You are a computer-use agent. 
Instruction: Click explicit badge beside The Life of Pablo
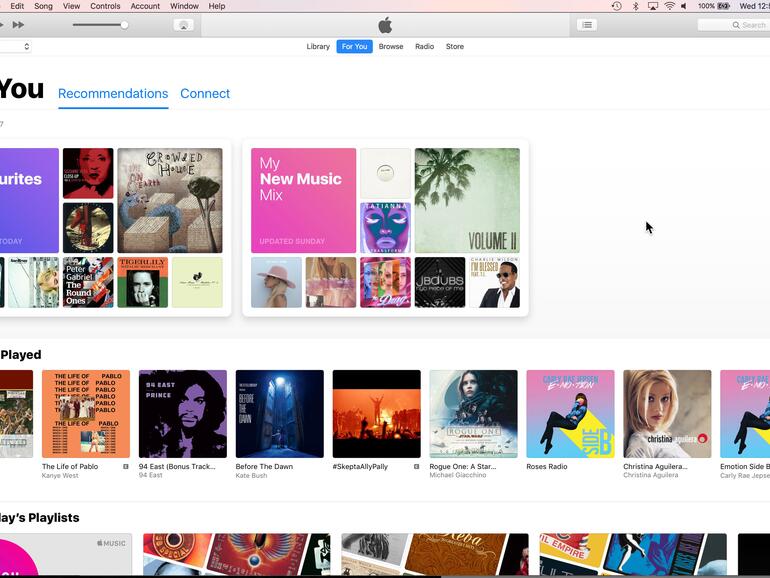point(126,467)
